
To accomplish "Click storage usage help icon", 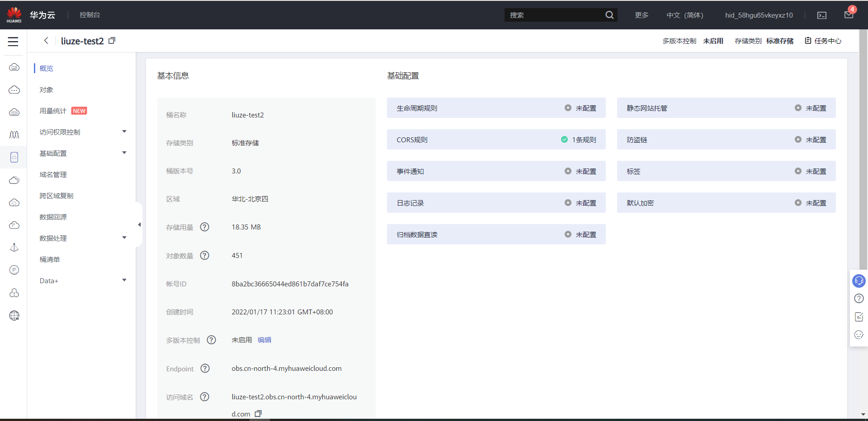I will [205, 227].
